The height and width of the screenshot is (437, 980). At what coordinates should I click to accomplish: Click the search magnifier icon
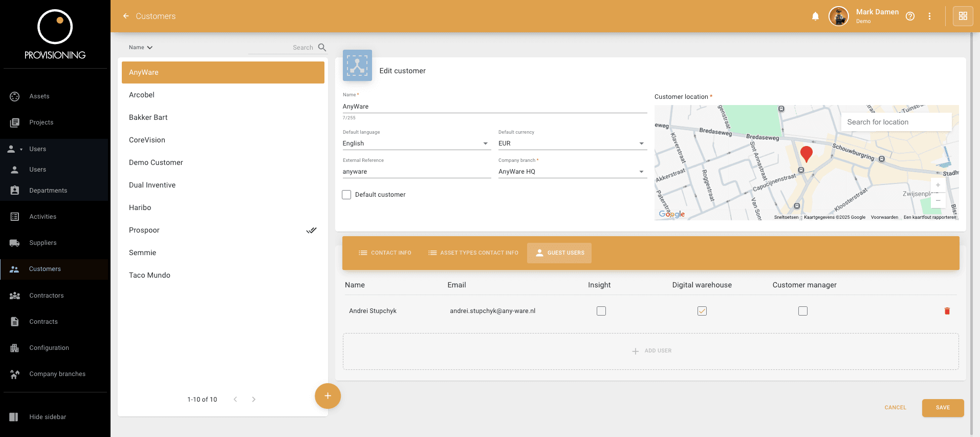point(322,47)
